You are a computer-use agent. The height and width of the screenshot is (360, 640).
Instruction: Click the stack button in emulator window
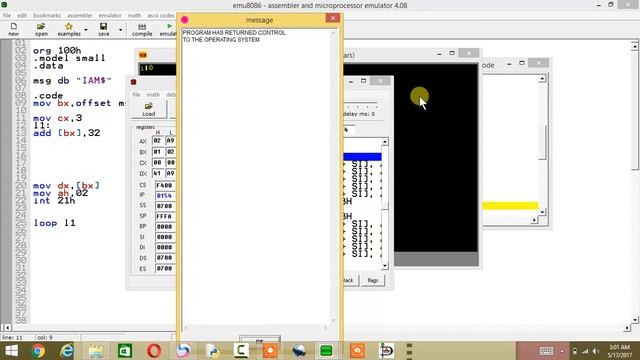350,280
